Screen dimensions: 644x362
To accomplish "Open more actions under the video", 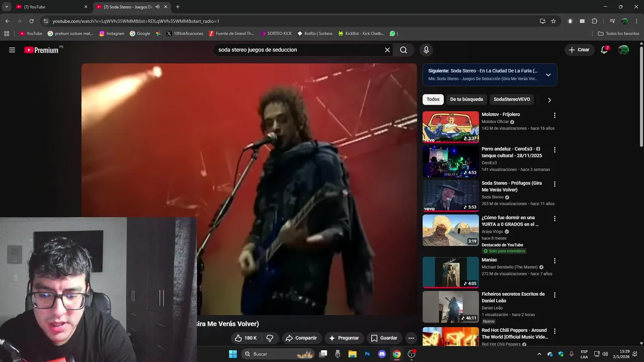I will pos(411,338).
